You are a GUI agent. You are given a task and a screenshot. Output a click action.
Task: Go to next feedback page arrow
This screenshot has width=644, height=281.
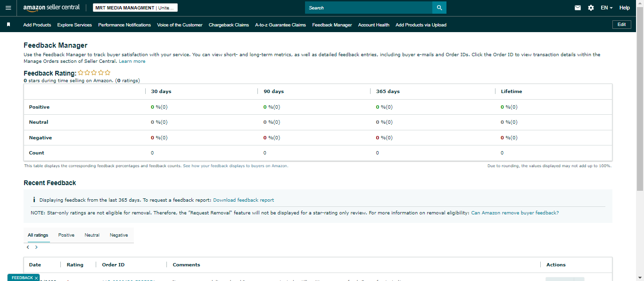pos(36,247)
